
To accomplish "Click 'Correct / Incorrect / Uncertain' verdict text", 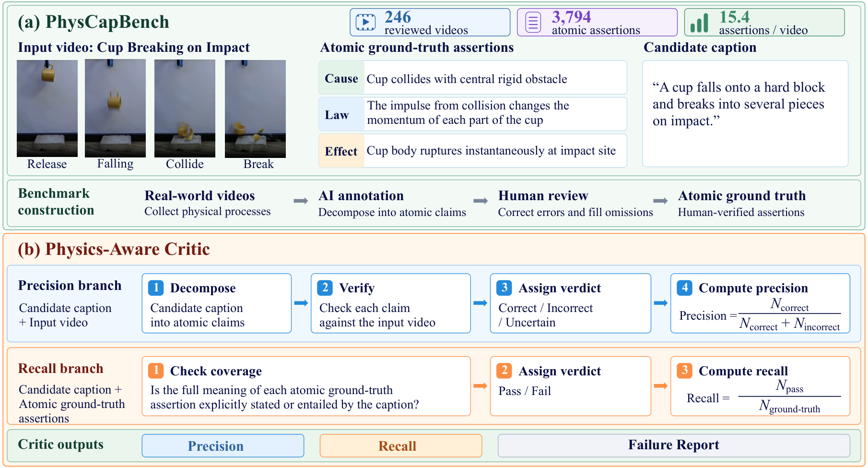I will click(546, 315).
